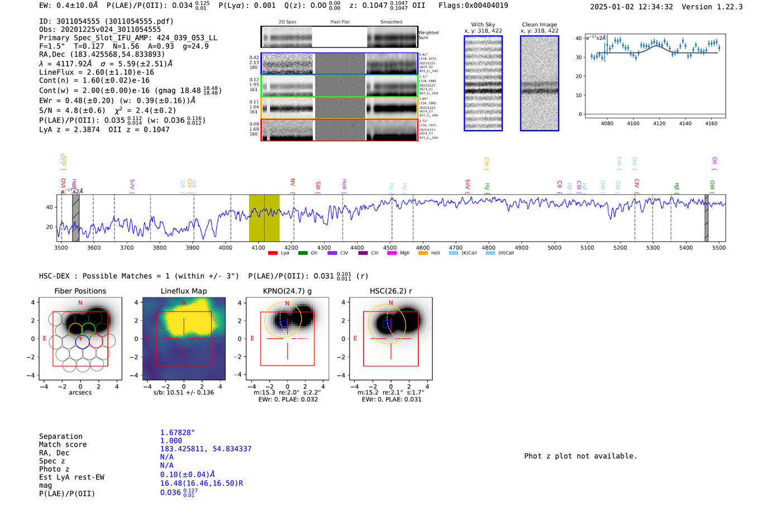Click the orange-bordered 2D spectrum fiber row
Screen dimensions: 782x532
[339, 108]
